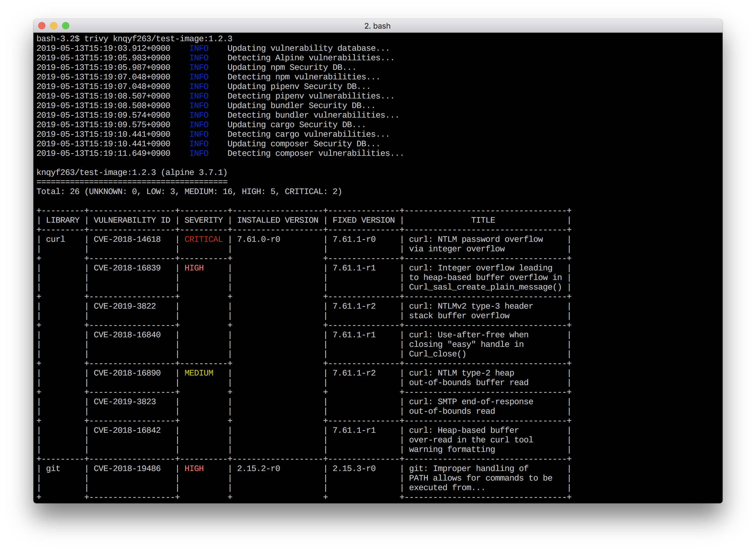756x551 pixels.
Task: Click image name heading with alpine 3.7.1
Action: tap(132, 173)
